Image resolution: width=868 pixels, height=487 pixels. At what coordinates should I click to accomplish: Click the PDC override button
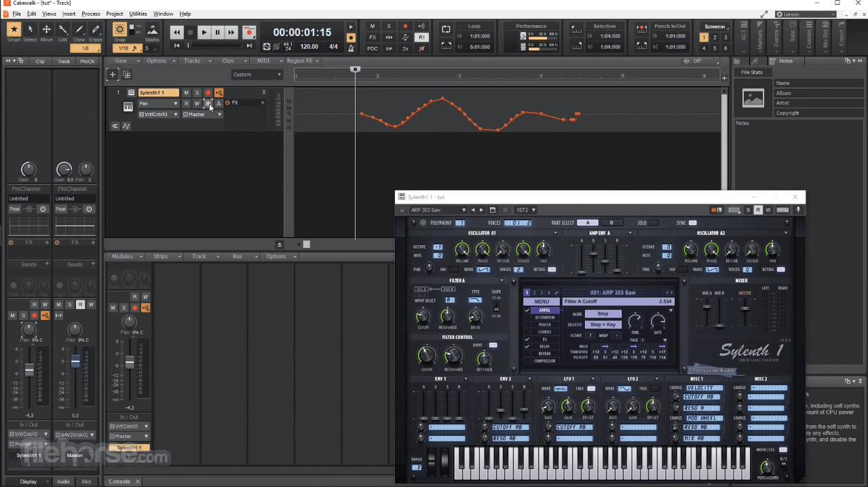pos(373,48)
